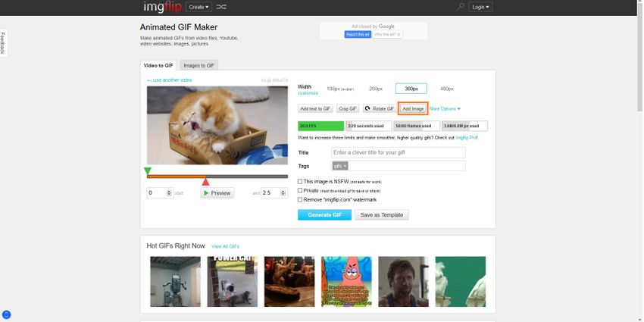Viewport: 644px width, 322px height.
Task: Switch to Images to GIF tab
Action: pyautogui.click(x=199, y=65)
